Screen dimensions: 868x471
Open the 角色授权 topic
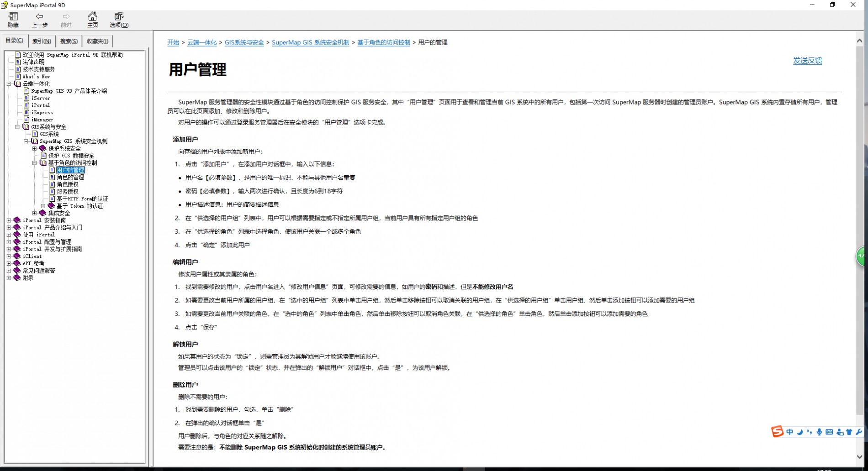click(x=68, y=184)
